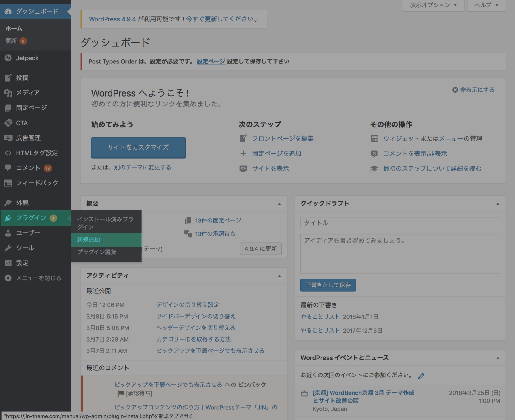Image resolution: width=515 pixels, height=420 pixels.
Task: Open the 更新 menu item with badge 9
Action: tap(16, 41)
